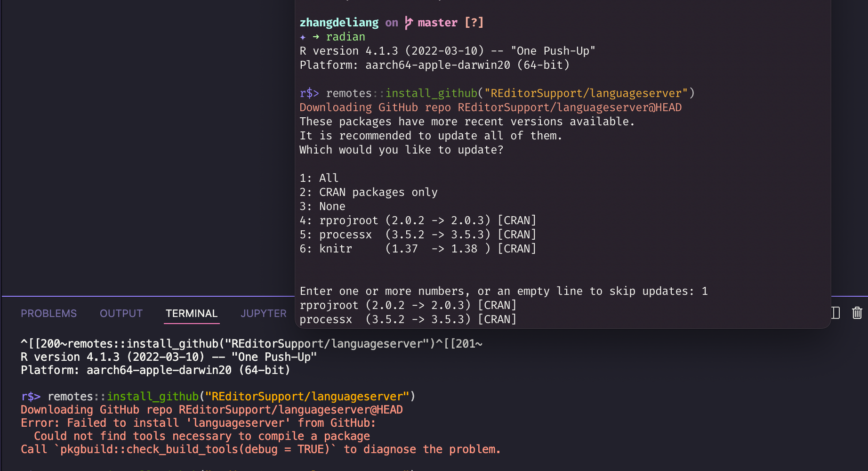The height and width of the screenshot is (471, 868).
Task: Click the 'pkgbuild::check_build_tools(debug = TRUE)' hint line
Action: coord(260,449)
